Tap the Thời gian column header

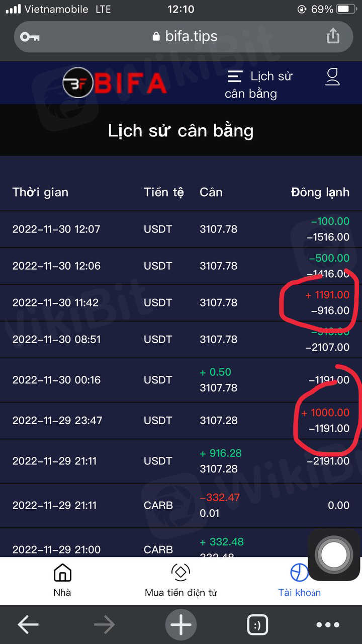(x=40, y=192)
